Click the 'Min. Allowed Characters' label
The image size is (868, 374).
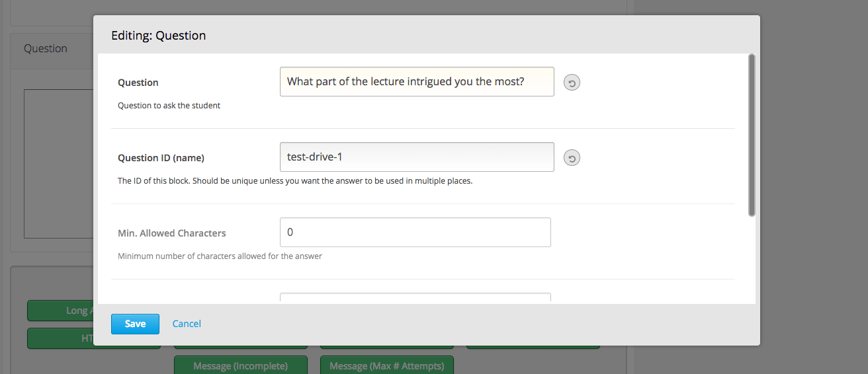(172, 233)
